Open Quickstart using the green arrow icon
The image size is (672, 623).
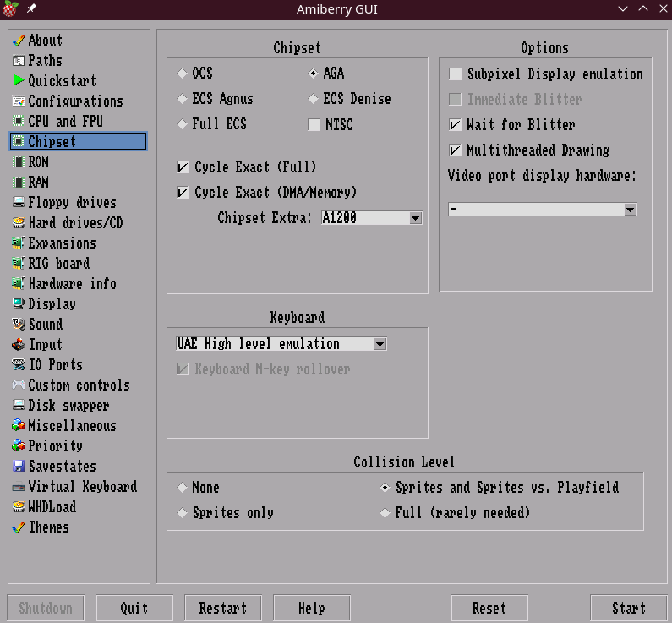point(19,80)
